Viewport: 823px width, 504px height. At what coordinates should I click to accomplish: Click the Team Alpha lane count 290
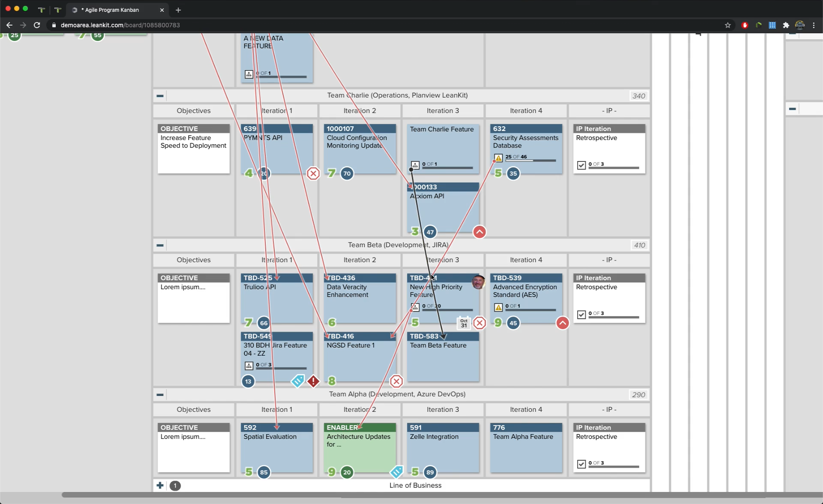639,395
